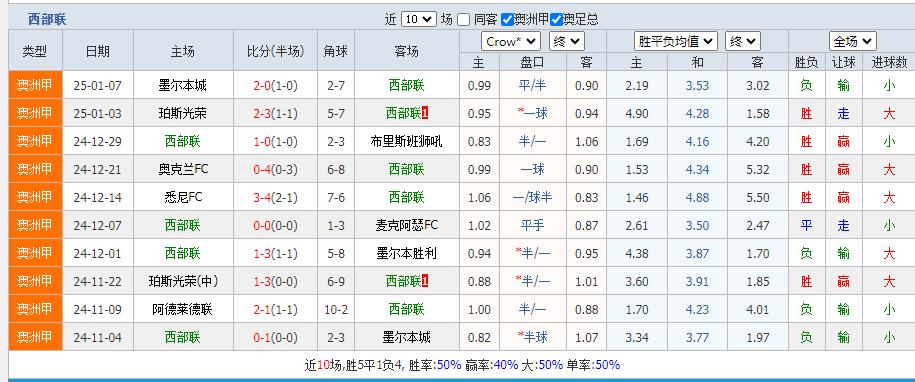Click red card badge in 24-11-22 row
Viewport: 915px width, 382px height.
click(x=425, y=281)
